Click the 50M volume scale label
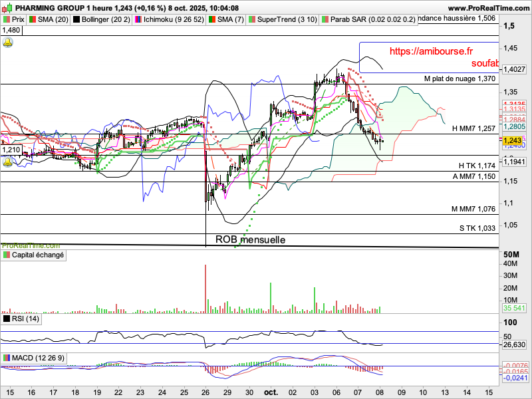 click(511, 255)
